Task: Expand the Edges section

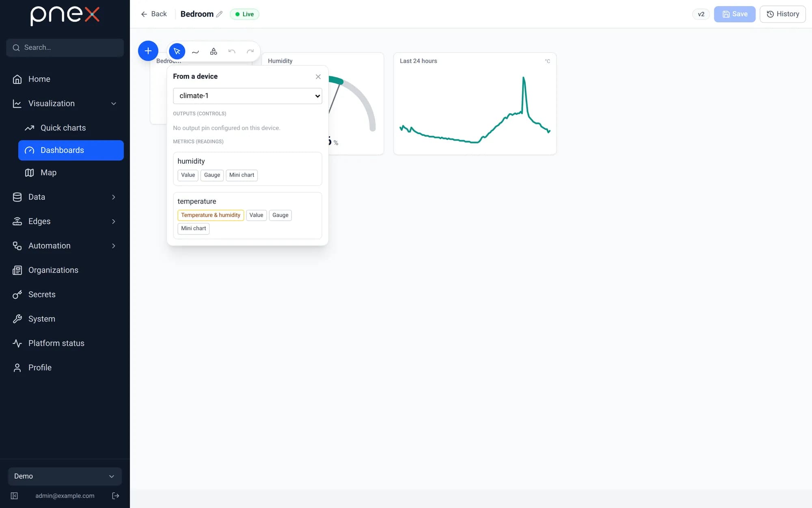Action: pos(65,221)
